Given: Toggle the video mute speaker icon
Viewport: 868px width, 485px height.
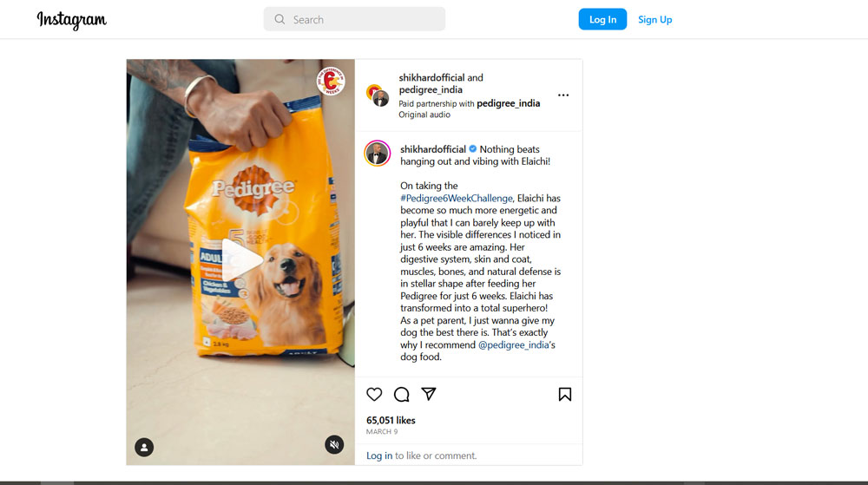Looking at the screenshot, I should tap(334, 444).
